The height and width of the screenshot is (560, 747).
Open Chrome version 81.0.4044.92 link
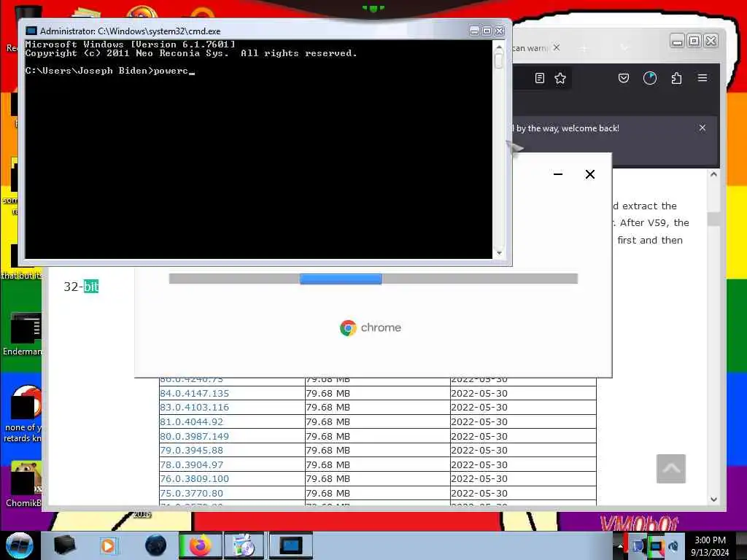[192, 422]
